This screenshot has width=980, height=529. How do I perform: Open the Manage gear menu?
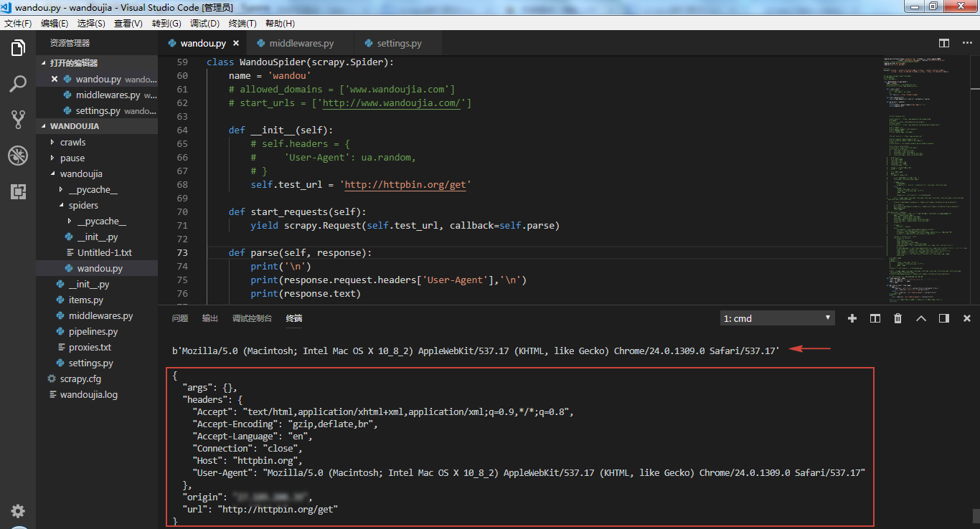tap(18, 511)
